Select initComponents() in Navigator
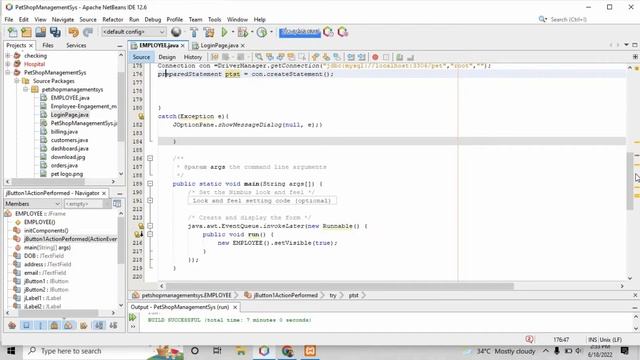The image size is (640, 360). (46, 231)
